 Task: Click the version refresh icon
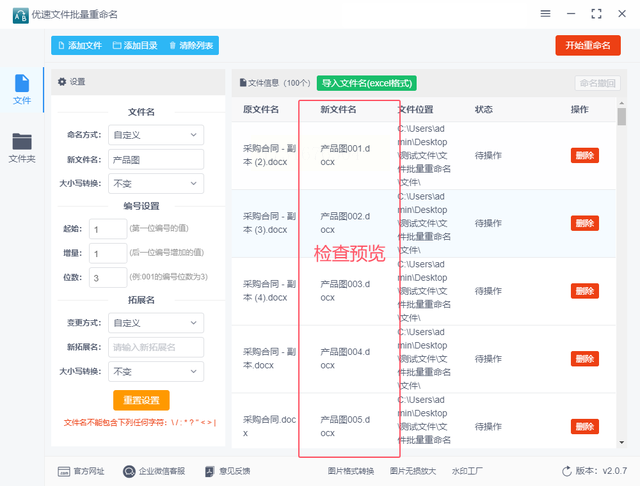(x=567, y=471)
